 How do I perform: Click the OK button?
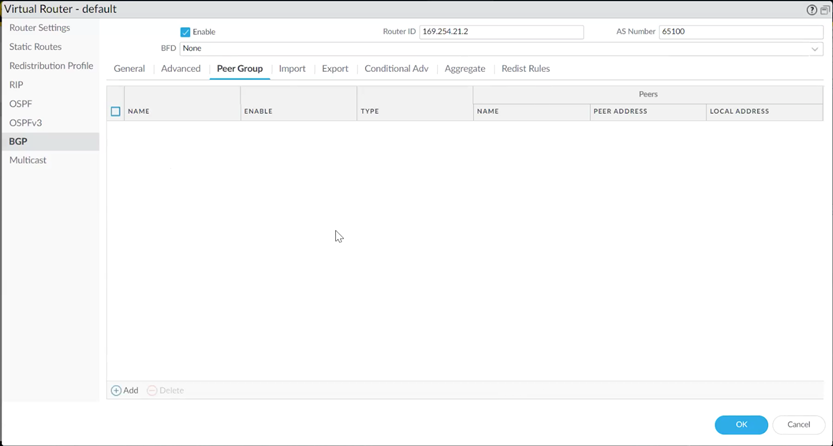(741, 424)
